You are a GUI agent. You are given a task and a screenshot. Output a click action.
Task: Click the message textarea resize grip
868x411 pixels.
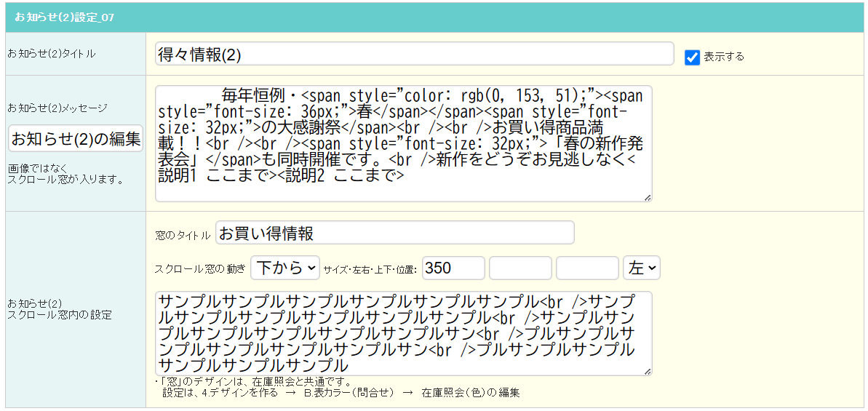[x=648, y=197]
